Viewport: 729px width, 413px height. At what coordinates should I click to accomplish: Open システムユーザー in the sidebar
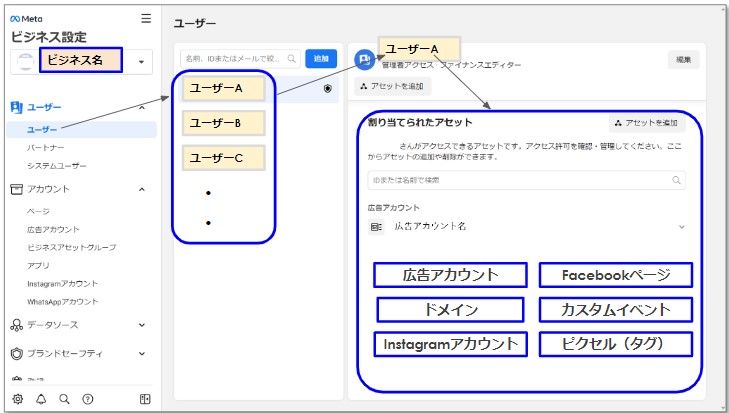tap(57, 166)
